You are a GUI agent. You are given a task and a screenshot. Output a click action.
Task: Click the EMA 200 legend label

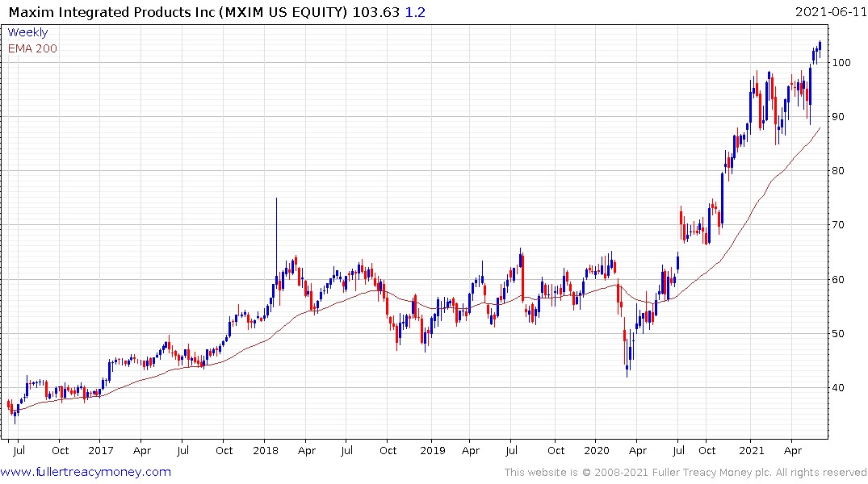pyautogui.click(x=32, y=48)
